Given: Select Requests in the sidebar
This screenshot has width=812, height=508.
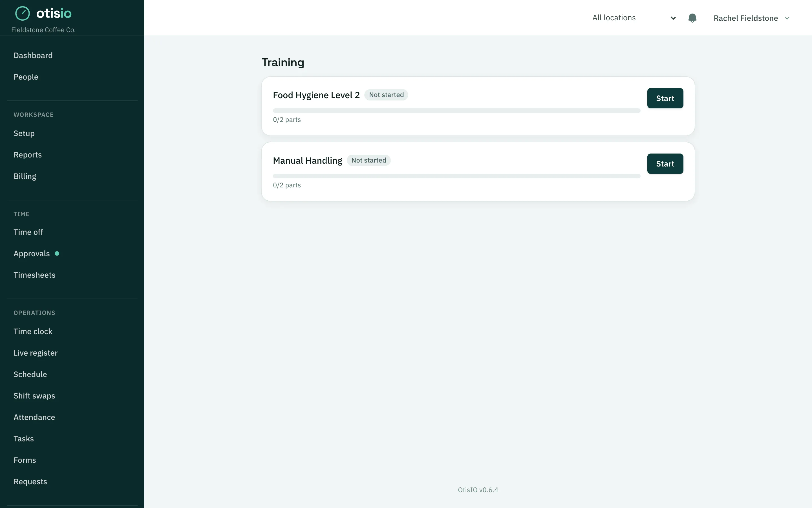Looking at the screenshot, I should pos(30,482).
